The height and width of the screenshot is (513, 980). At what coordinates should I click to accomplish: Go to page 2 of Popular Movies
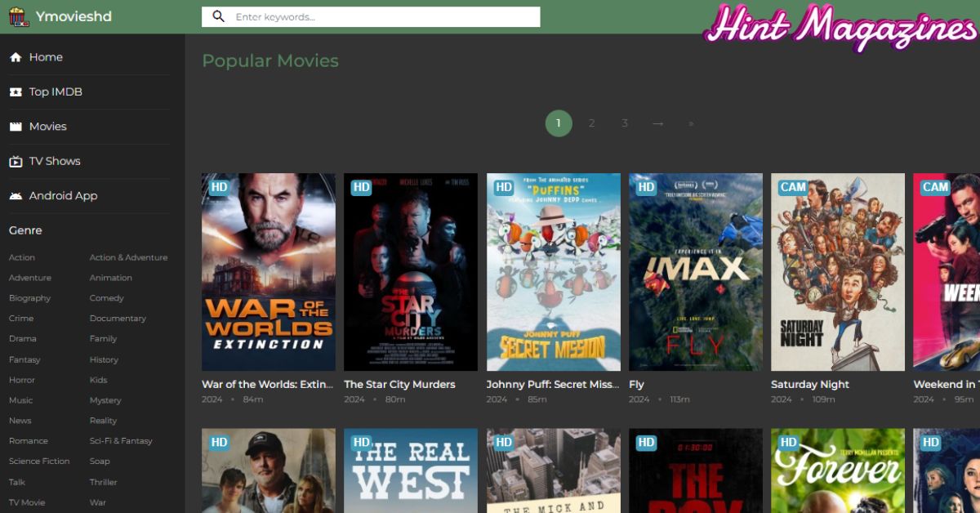[592, 123]
